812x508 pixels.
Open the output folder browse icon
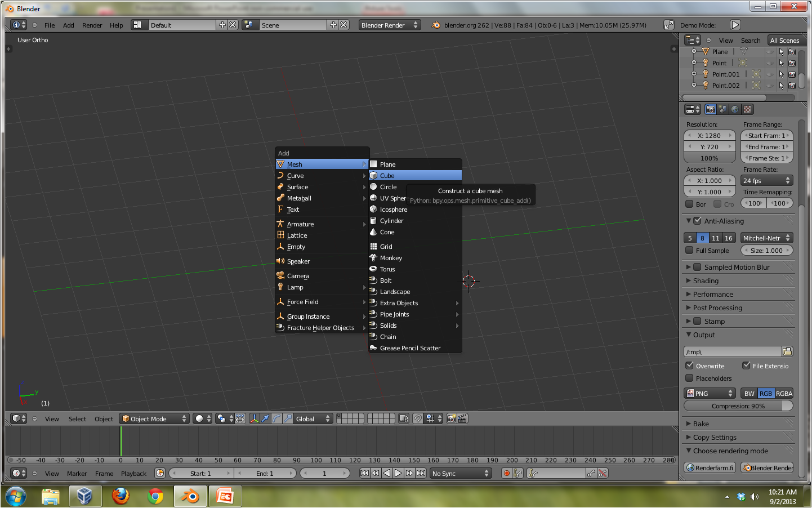click(x=787, y=351)
